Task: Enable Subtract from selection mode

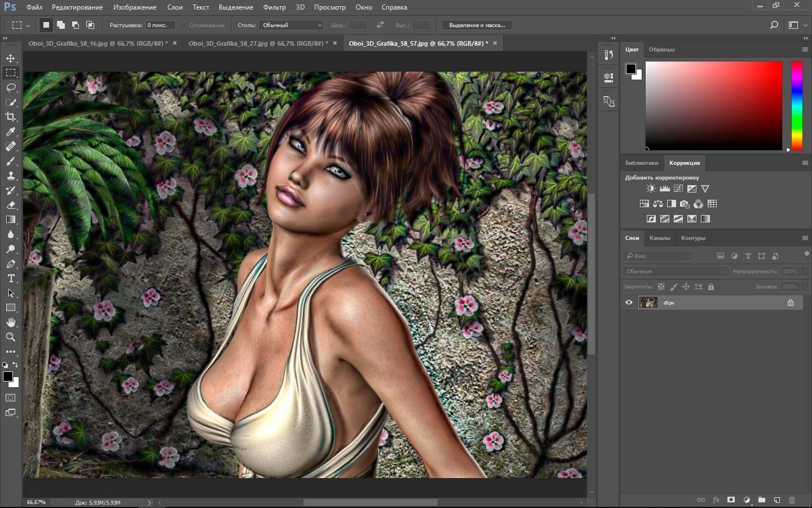Action: click(x=76, y=25)
